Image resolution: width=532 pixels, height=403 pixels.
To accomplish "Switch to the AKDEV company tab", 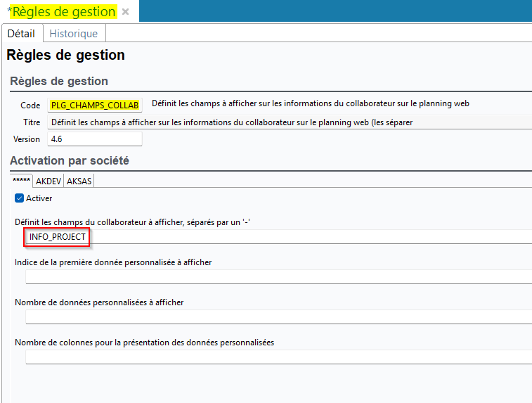I will [48, 181].
